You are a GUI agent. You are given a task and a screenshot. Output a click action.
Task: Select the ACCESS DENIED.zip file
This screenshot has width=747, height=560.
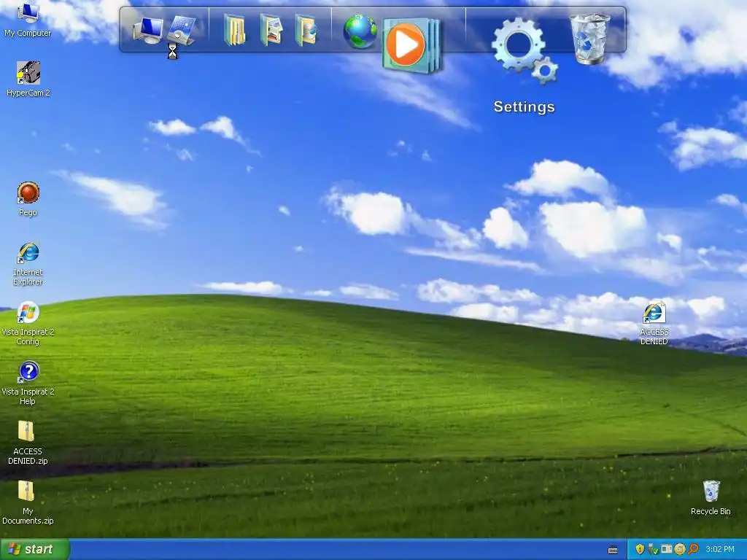click(x=28, y=443)
